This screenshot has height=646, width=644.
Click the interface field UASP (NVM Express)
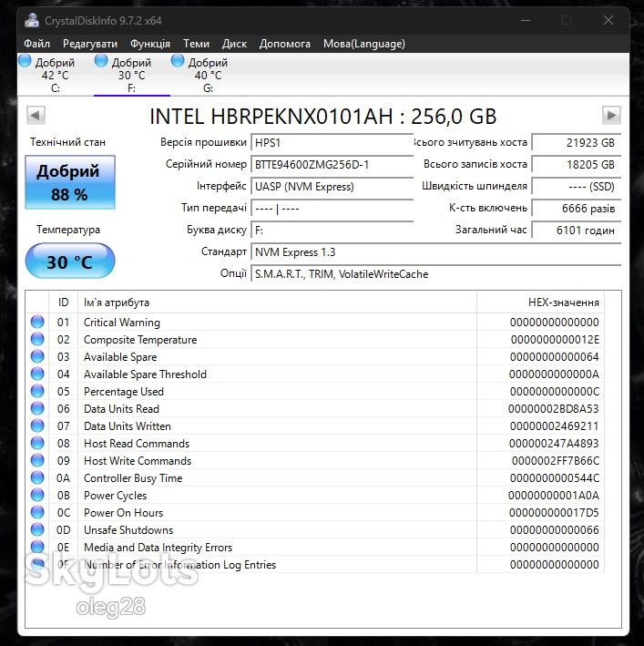pos(332,186)
